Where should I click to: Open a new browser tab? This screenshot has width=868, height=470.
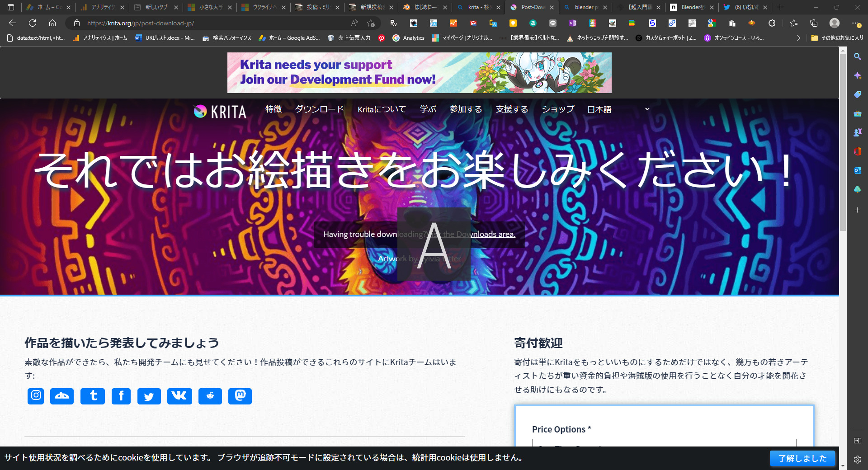(780, 7)
